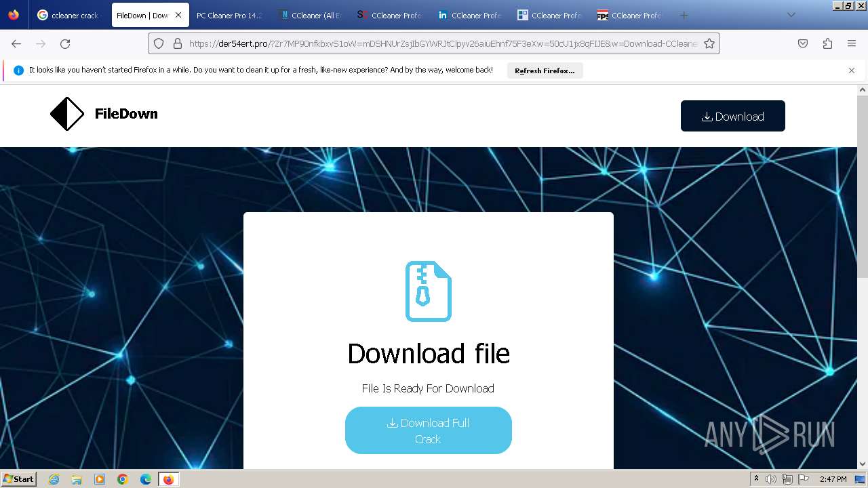Screen dimensions: 868x488
Task: Open the tracking protection shield icon
Action: [159, 43]
